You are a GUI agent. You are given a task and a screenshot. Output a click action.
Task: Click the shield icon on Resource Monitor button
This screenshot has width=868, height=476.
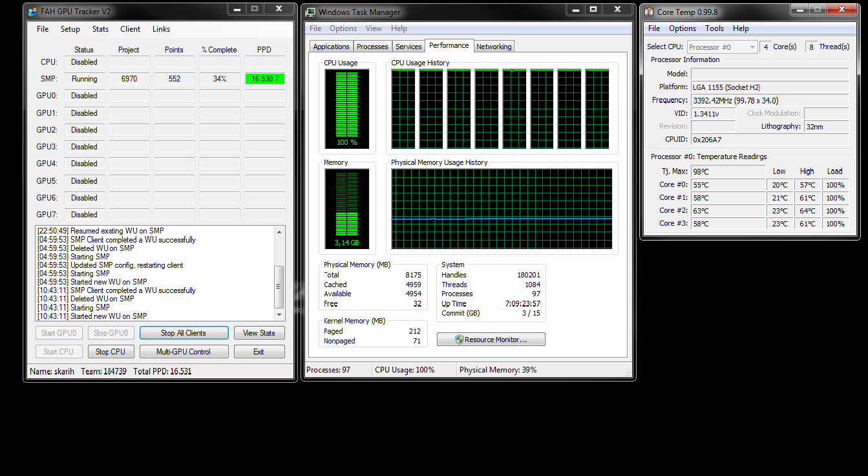pyautogui.click(x=459, y=340)
